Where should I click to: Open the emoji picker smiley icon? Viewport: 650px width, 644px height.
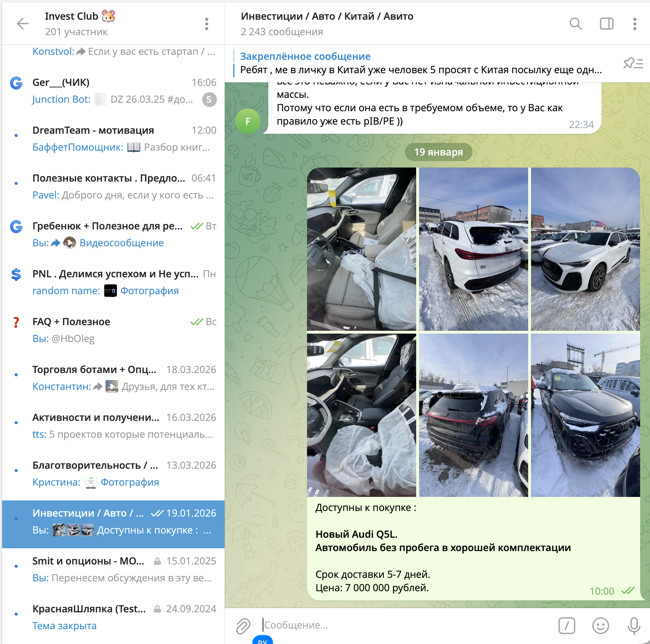tap(600, 625)
